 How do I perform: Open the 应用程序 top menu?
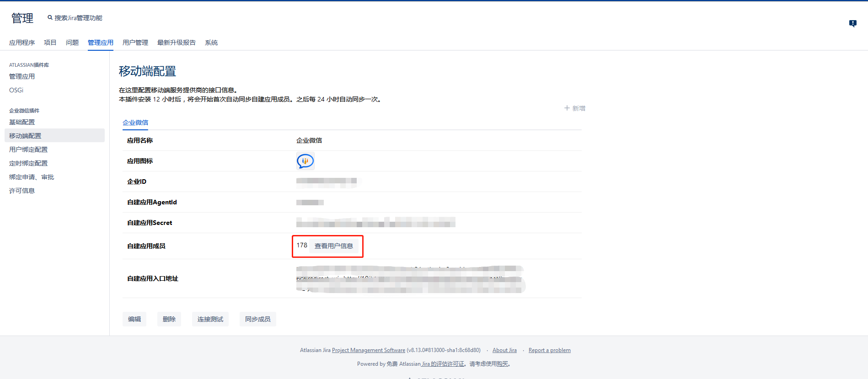[x=22, y=43]
